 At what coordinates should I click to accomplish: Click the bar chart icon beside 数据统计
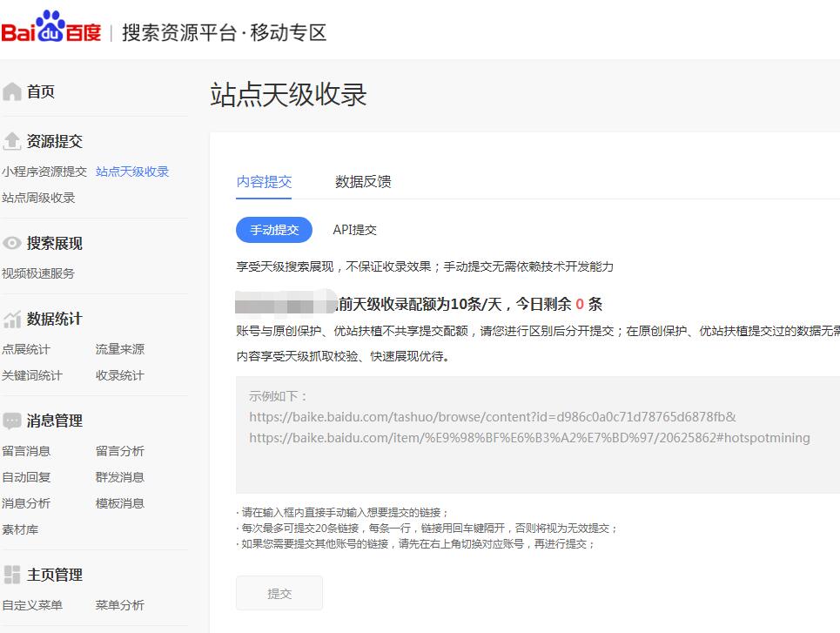12,319
